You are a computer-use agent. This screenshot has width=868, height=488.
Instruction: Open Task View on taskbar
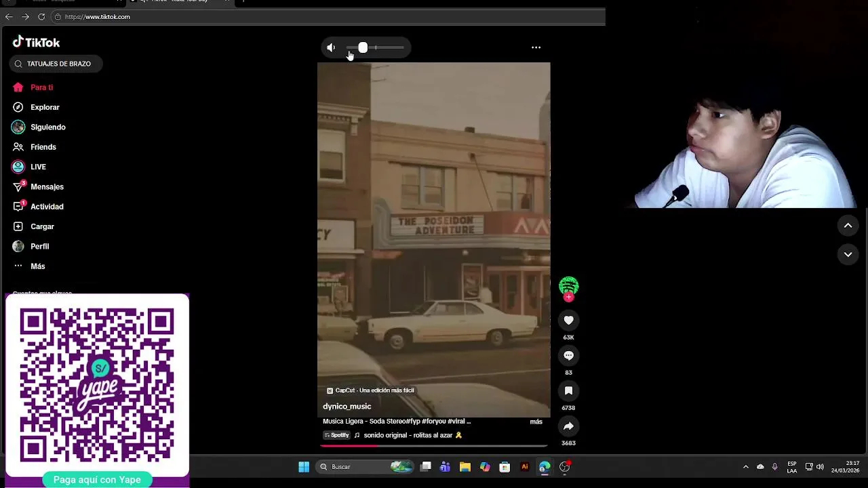(x=426, y=467)
